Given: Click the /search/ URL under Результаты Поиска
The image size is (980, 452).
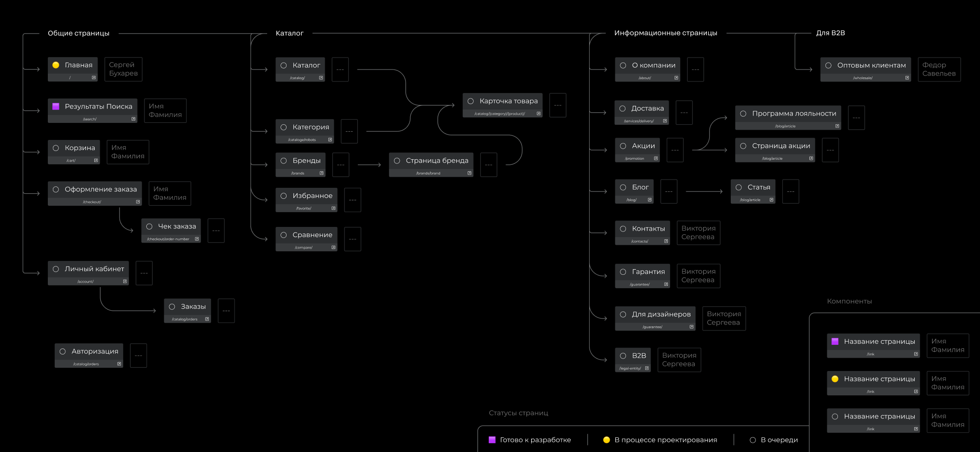Looking at the screenshot, I should coord(90,119).
